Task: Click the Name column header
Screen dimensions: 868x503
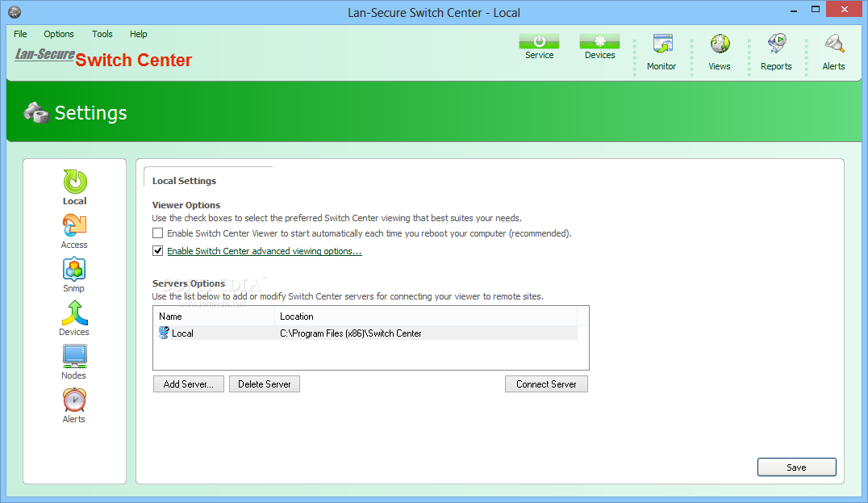Action: coord(214,316)
